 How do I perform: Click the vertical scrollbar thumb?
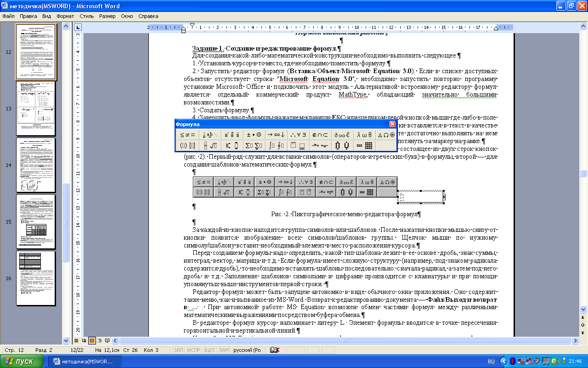pos(584,173)
